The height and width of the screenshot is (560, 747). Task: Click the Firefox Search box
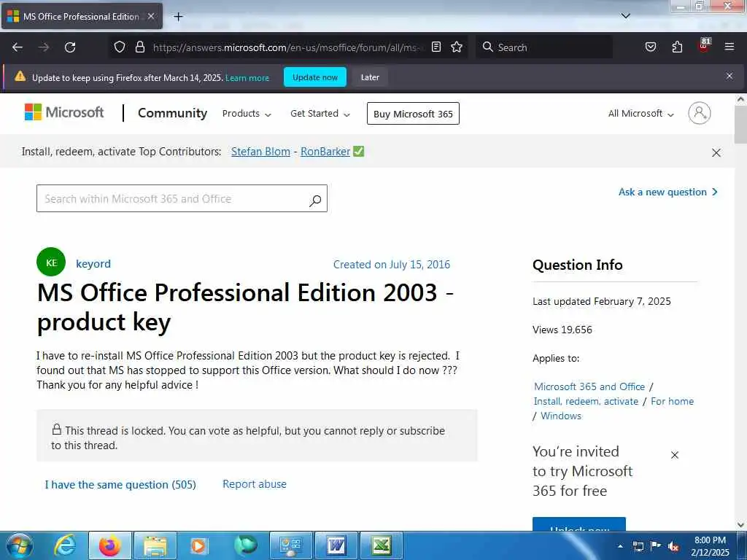coord(544,47)
